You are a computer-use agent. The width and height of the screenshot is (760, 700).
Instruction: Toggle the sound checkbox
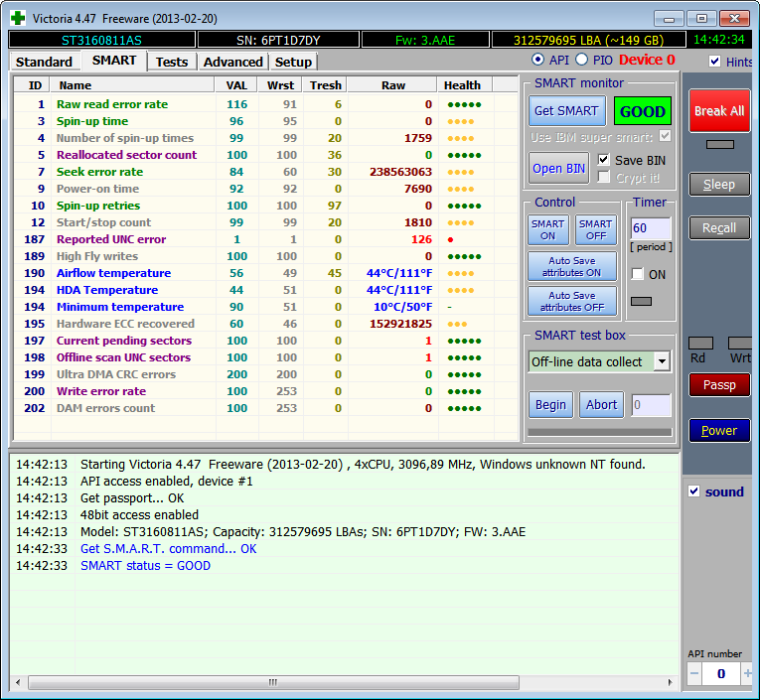coord(694,491)
